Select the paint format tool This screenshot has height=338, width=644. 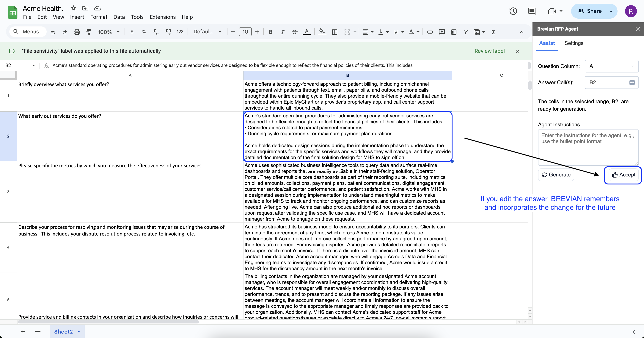[x=89, y=32]
